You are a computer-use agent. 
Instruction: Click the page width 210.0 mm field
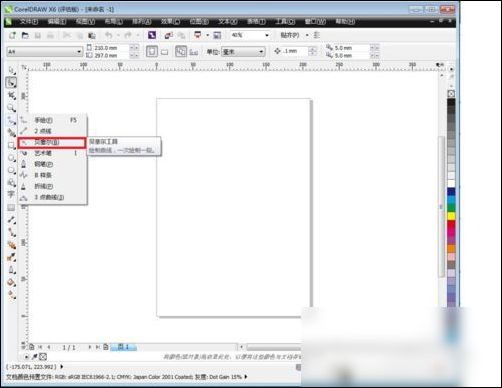110,48
